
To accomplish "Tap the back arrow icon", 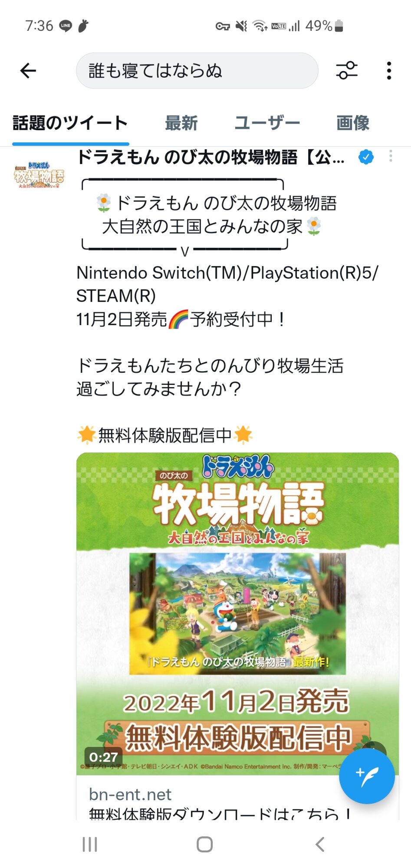I will point(28,71).
